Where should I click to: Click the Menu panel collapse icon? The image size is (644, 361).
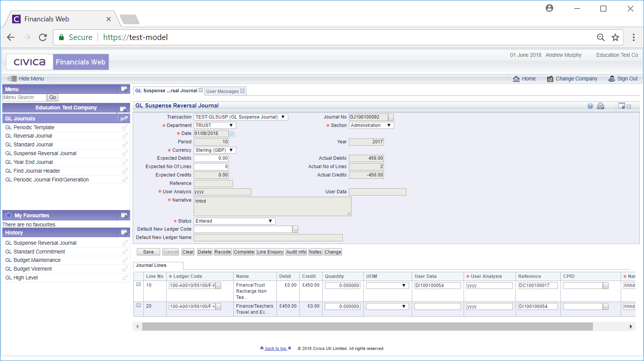coord(124,89)
